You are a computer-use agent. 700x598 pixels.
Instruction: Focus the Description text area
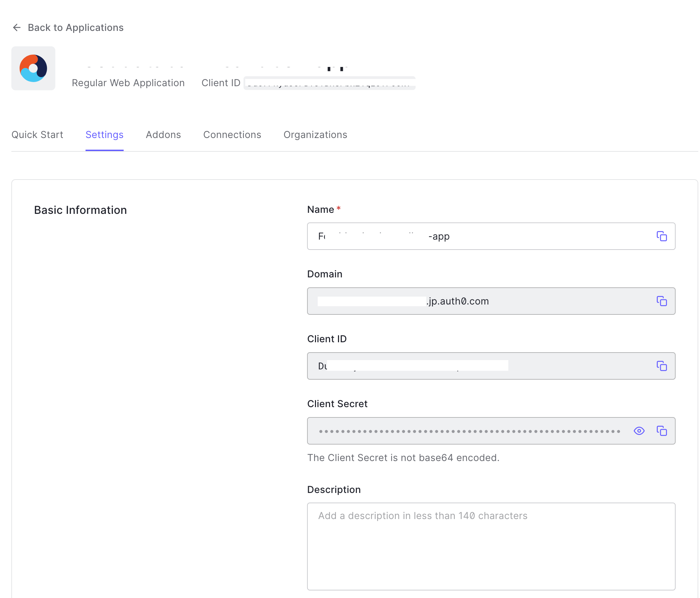(491, 547)
